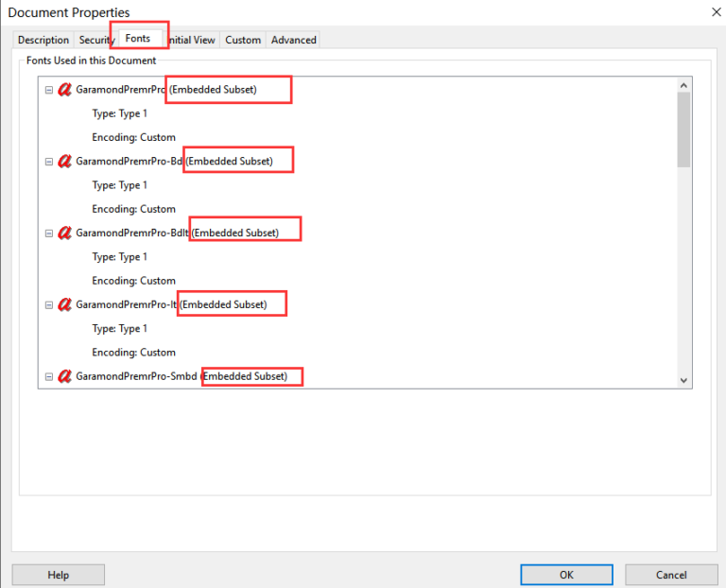This screenshot has height=588, width=726.
Task: Go to the Initial View tab
Action: [x=192, y=40]
